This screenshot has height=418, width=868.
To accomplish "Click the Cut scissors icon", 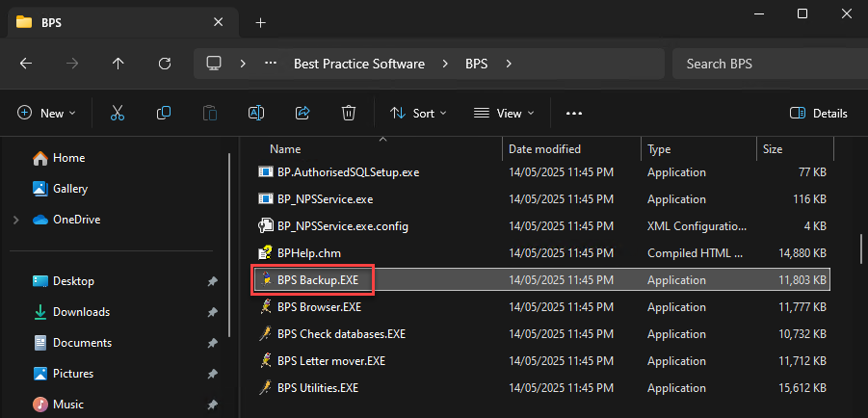I will (x=118, y=113).
